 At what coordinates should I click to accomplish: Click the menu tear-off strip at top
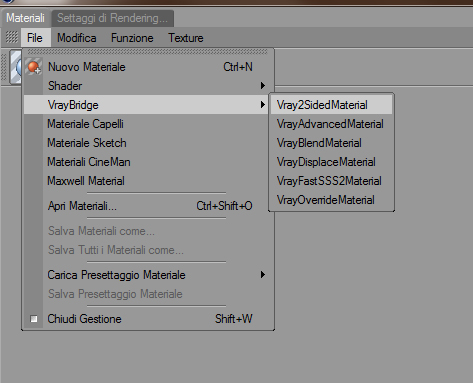[x=147, y=52]
